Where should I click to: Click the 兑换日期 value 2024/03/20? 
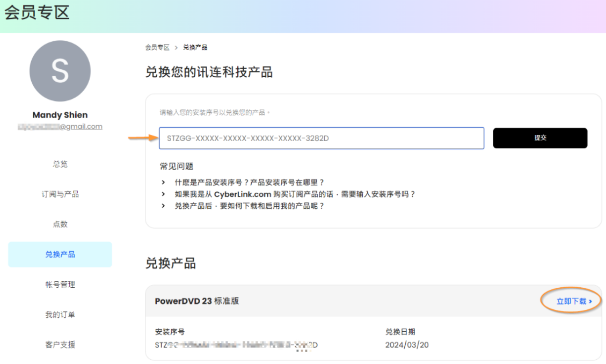(407, 345)
